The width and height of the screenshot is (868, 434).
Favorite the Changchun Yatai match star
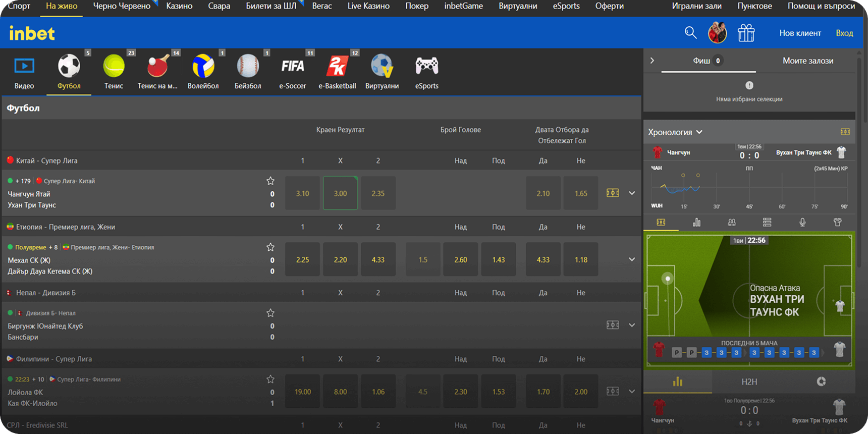click(270, 181)
